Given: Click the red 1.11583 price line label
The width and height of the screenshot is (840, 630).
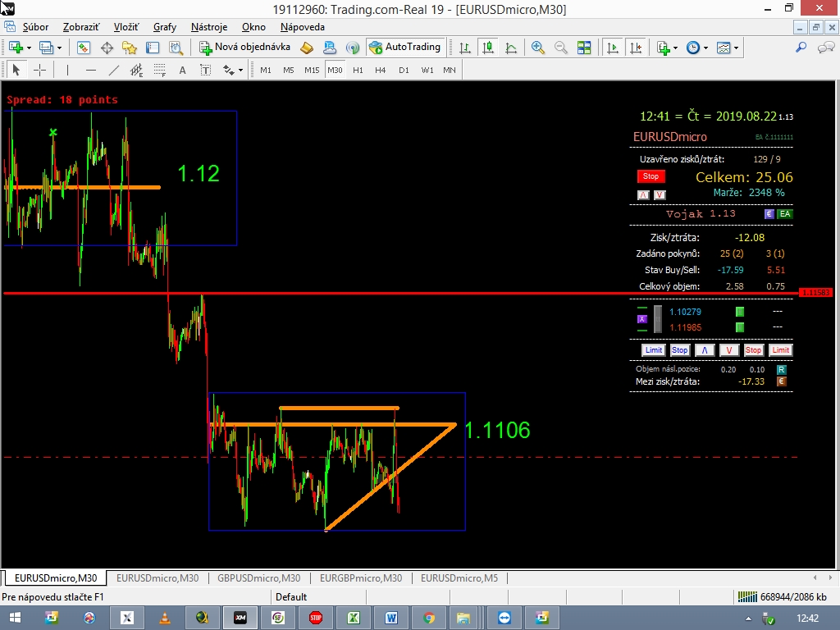Looking at the screenshot, I should click(815, 293).
